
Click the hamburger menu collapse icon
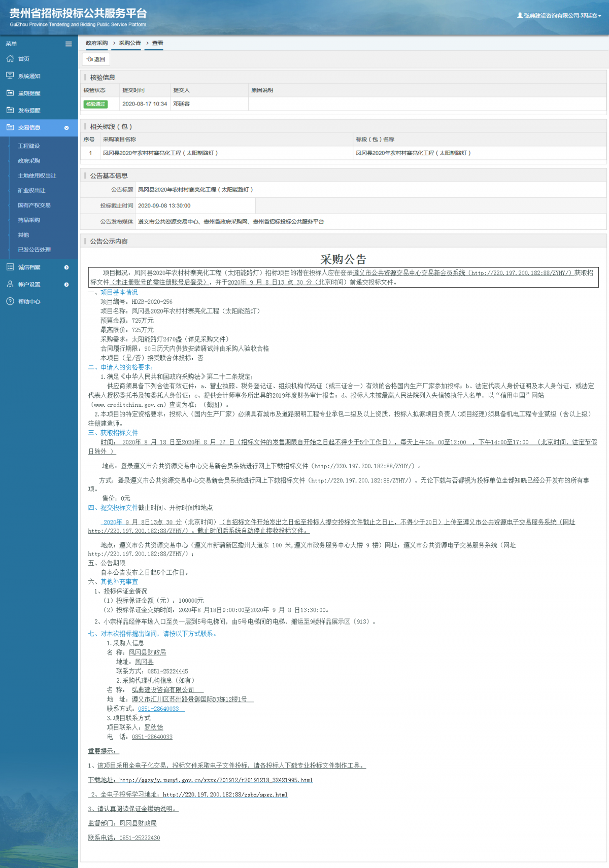(x=69, y=44)
